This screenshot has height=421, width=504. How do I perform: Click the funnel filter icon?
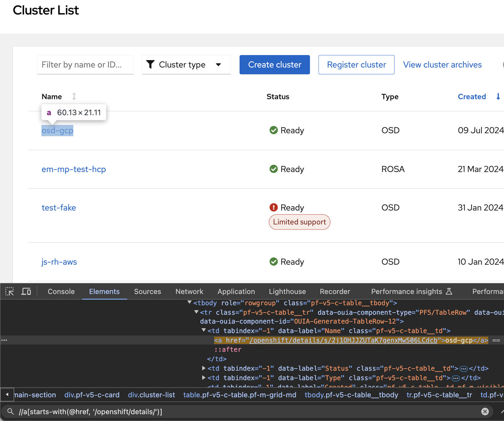(x=151, y=65)
